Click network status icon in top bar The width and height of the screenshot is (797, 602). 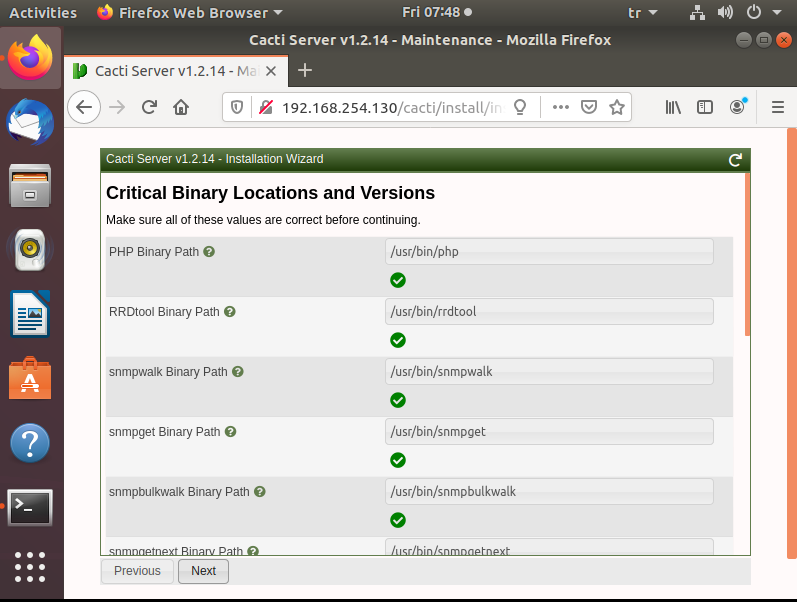pos(697,13)
